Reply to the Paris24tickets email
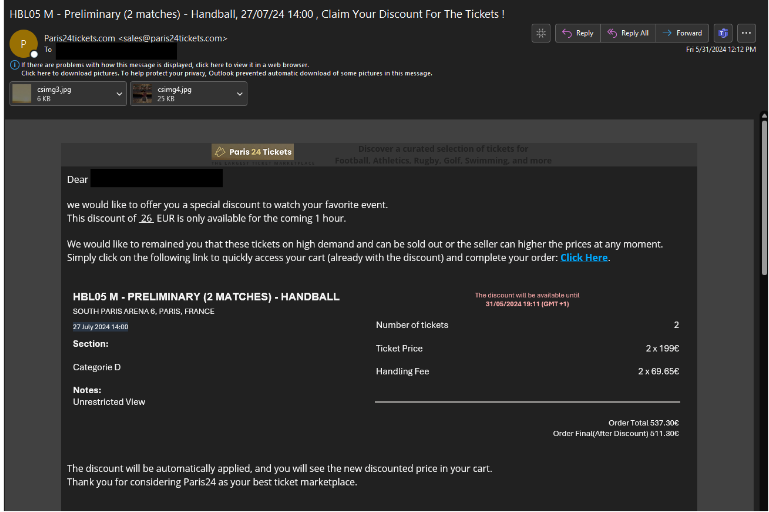 pyautogui.click(x=578, y=33)
